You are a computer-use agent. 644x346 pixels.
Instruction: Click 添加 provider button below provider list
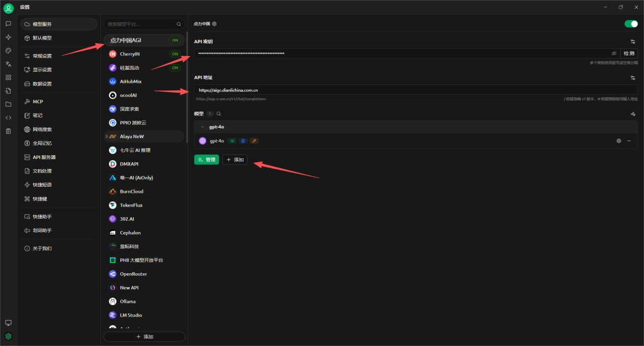click(x=144, y=337)
